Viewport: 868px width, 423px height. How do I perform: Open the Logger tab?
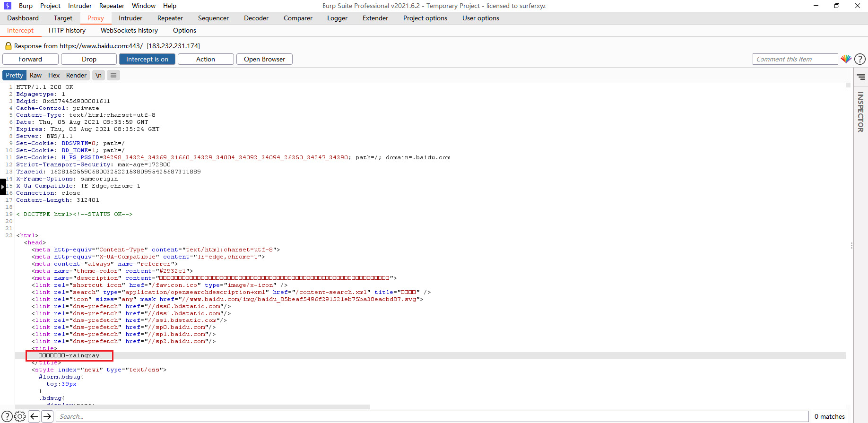pos(337,18)
